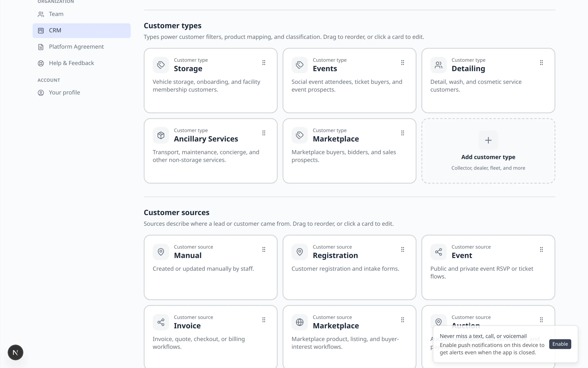The image size is (588, 368).
Task: Click the Invoice source drag handle
Action: pos(264,320)
